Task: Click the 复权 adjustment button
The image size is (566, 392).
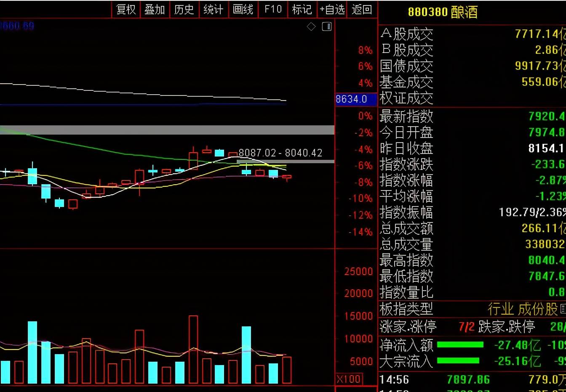Action: (x=126, y=9)
